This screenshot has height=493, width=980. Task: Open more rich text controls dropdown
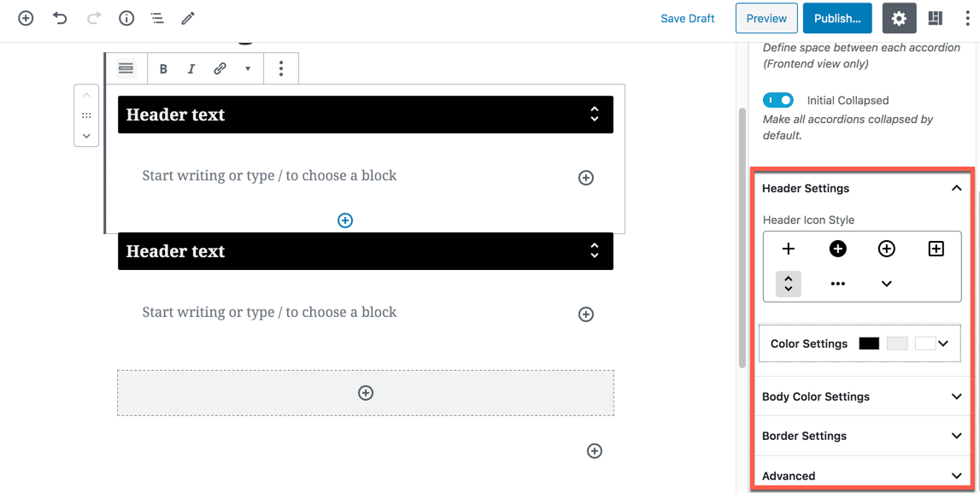(x=248, y=69)
